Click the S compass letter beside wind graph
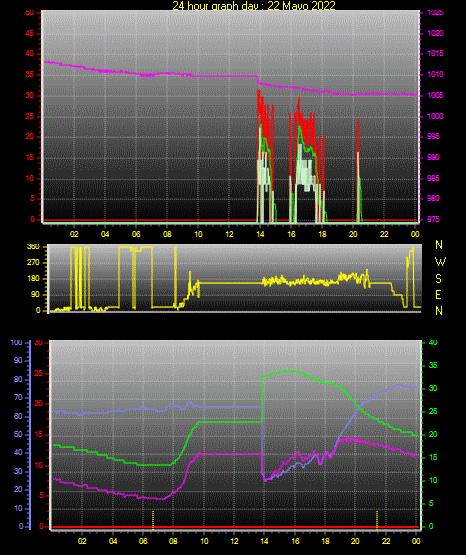 [438, 279]
